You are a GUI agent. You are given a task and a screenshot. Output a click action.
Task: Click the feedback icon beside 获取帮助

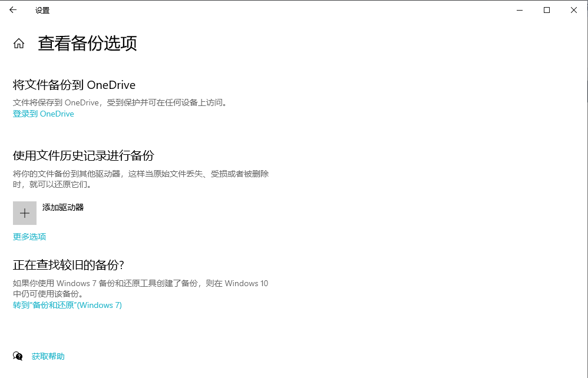18,356
